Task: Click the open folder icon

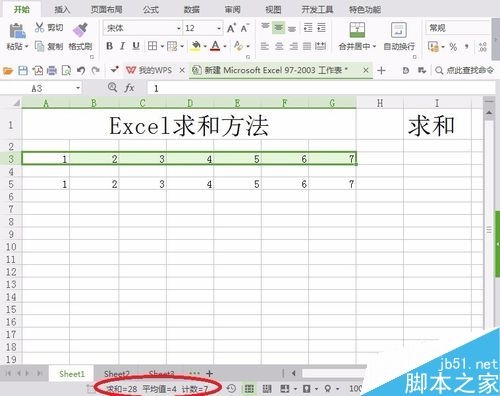Action: pos(8,71)
